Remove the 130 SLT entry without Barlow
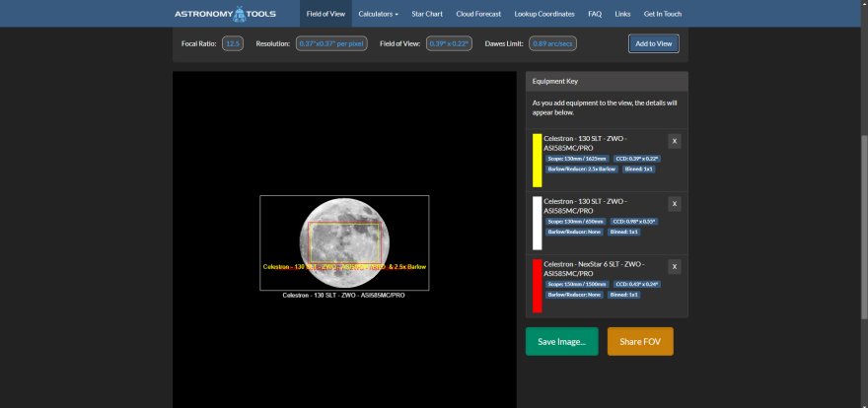The height and width of the screenshot is (408, 868). [x=675, y=204]
